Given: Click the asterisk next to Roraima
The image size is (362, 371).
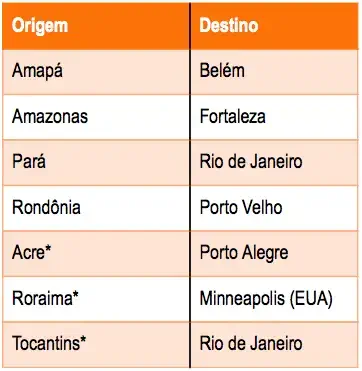Looking at the screenshot, I should tap(74, 295).
